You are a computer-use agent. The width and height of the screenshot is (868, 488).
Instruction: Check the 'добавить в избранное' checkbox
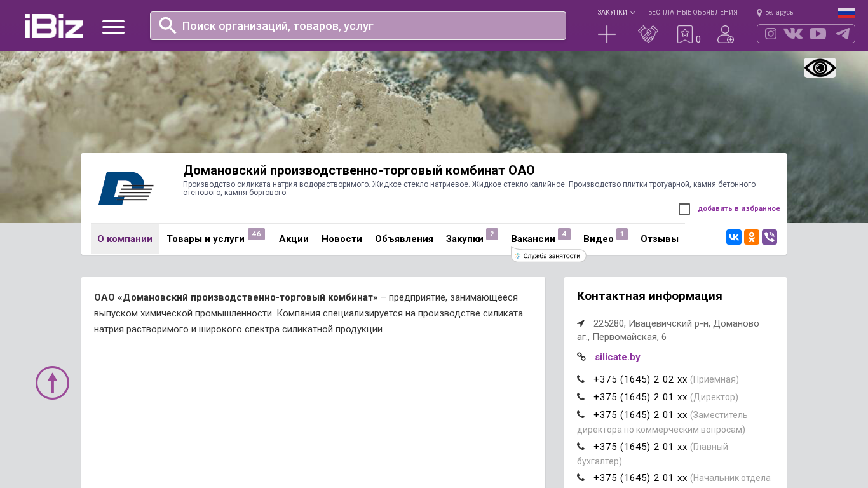click(684, 209)
